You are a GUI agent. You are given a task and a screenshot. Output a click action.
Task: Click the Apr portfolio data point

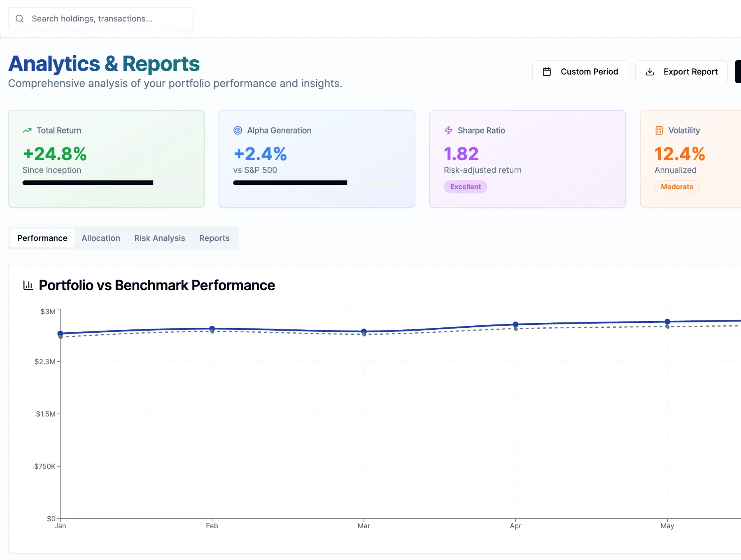coord(515,324)
